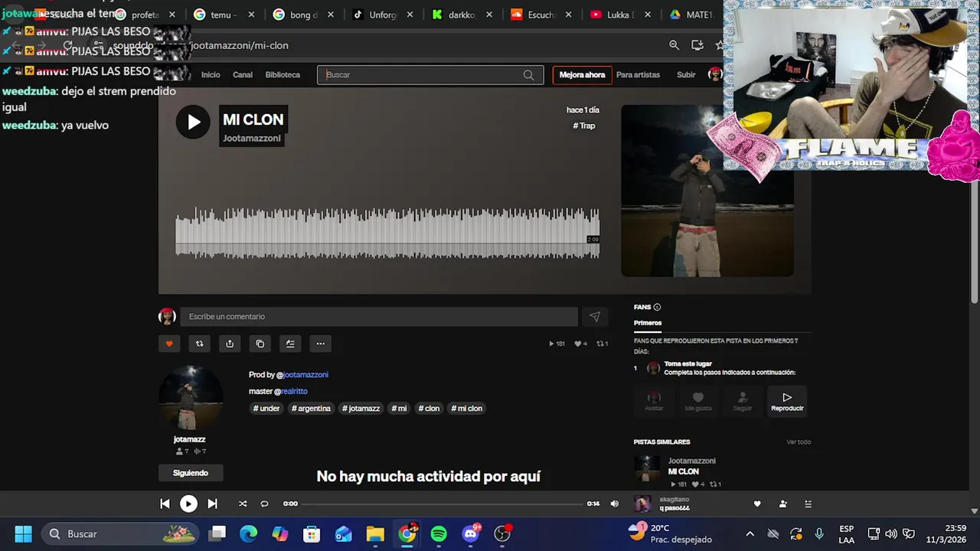
Task: Expand the hidden system tray icons chevron
Action: pyautogui.click(x=750, y=533)
